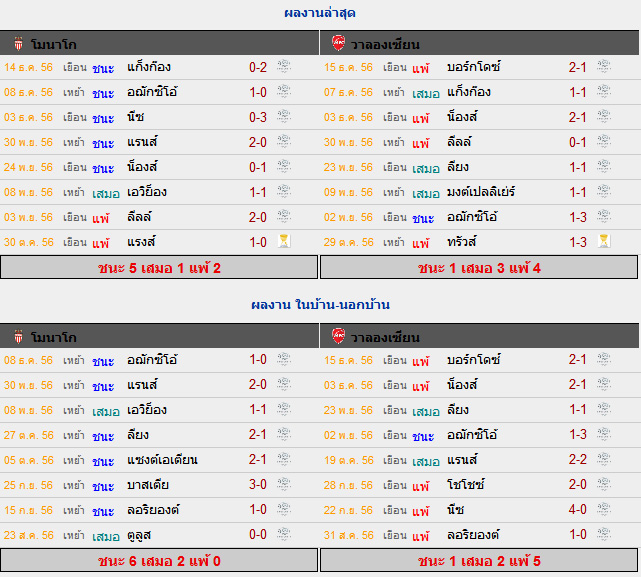
Task: Open details icon for 15 ธ.ค. บอร์กโดซ์ in ผลงานล่าสุด
Action: [x=604, y=66]
